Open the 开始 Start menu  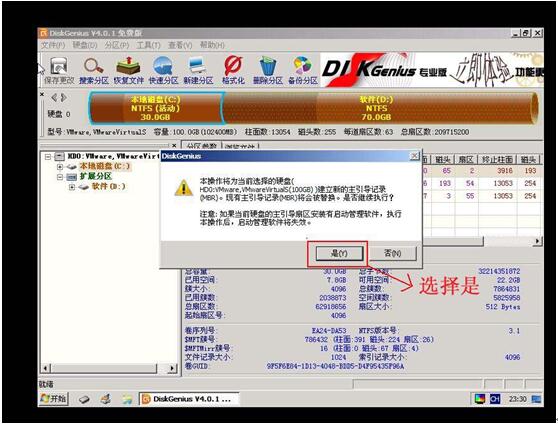pos(53,398)
